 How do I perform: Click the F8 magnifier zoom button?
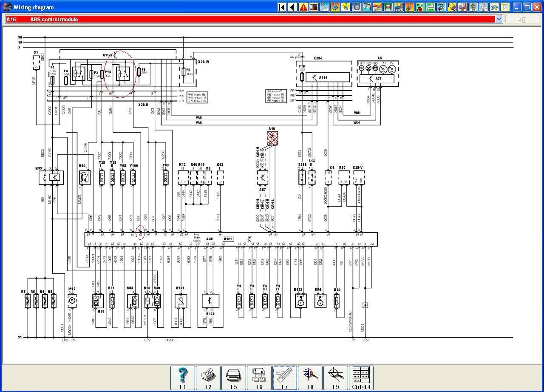310,378
